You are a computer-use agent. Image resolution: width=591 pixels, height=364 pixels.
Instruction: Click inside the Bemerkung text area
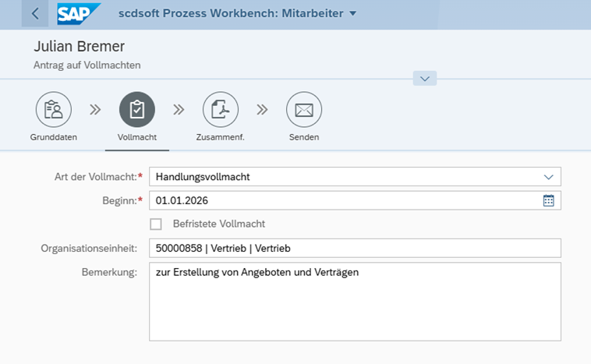click(x=355, y=304)
